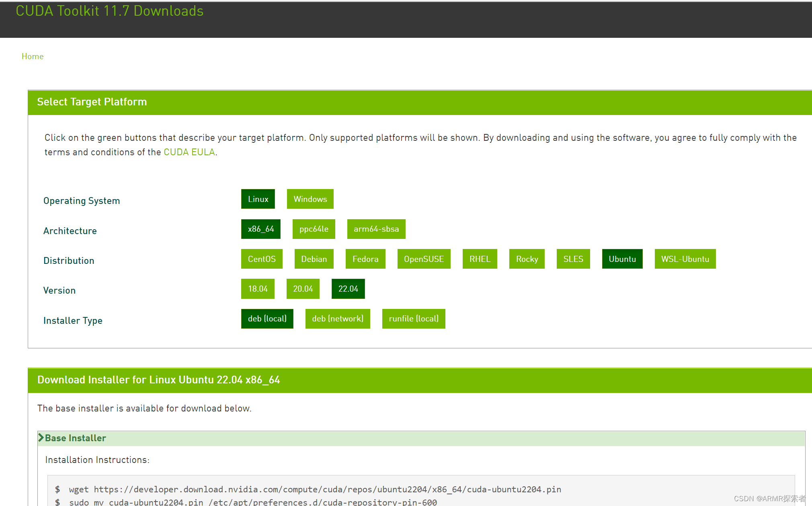This screenshot has width=812, height=506.
Task: Go to Home breadcrumb link
Action: [33, 56]
